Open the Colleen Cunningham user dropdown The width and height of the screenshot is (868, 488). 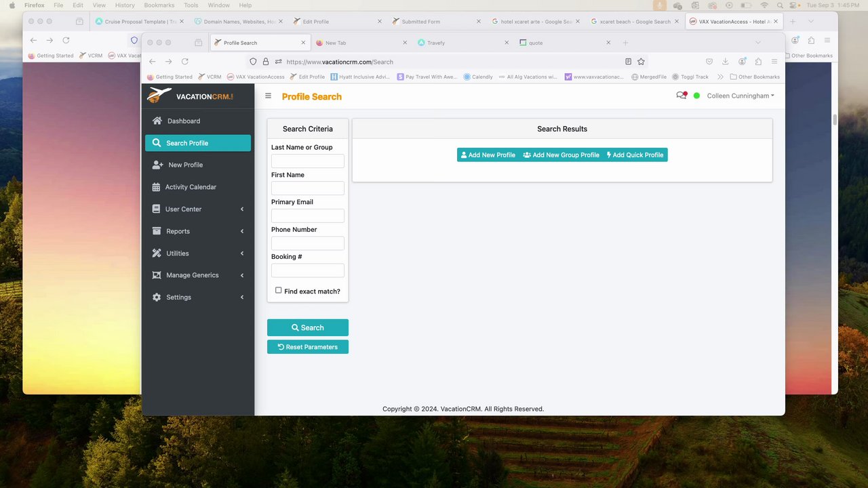pos(741,96)
